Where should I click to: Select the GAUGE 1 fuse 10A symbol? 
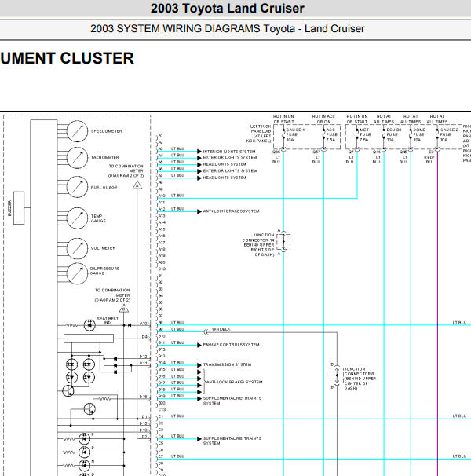[283, 134]
